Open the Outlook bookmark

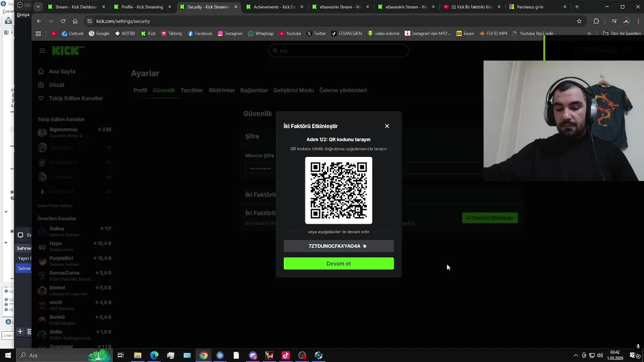click(72, 34)
